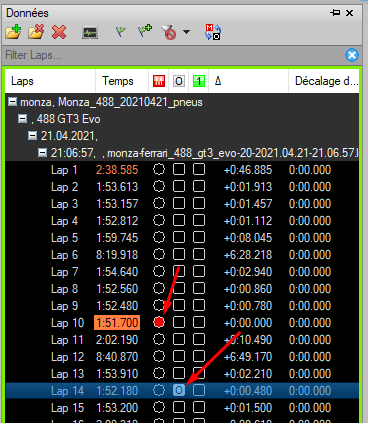The width and height of the screenshot is (368, 423).
Task: Click in the Filter Laps input field
Action: click(x=173, y=55)
